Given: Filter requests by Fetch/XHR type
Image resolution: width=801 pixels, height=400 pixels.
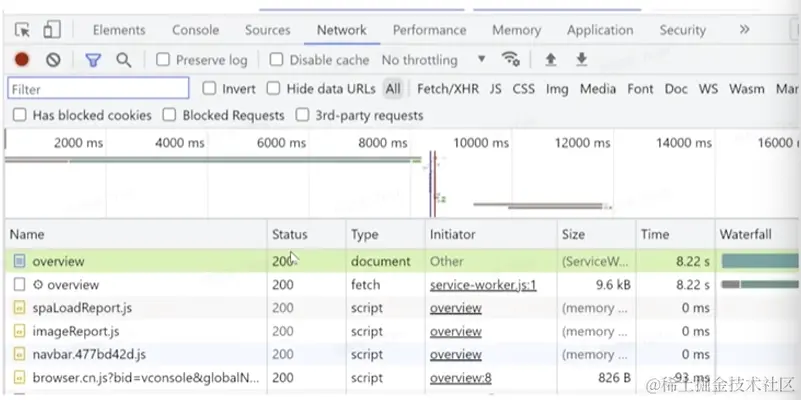Looking at the screenshot, I should pyautogui.click(x=448, y=89).
